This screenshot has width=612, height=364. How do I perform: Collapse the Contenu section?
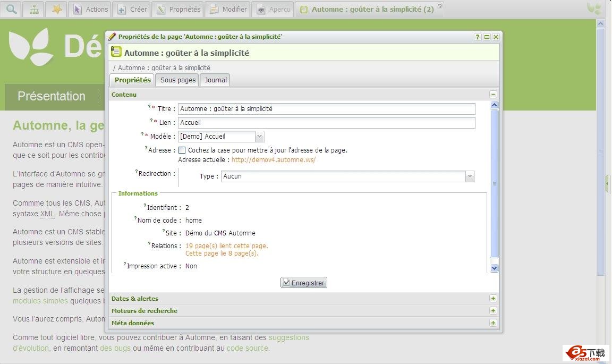click(493, 95)
